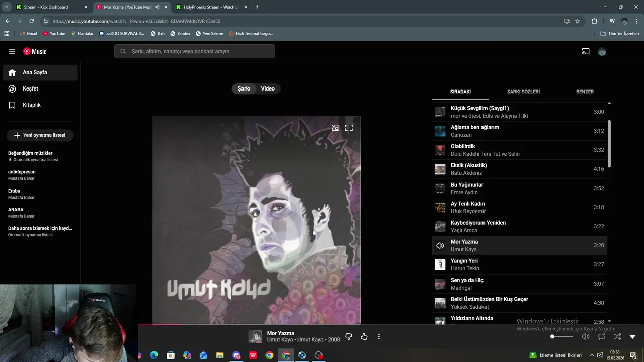Create a Yeni oynatma listesi
The image size is (644, 362).
tap(40, 135)
